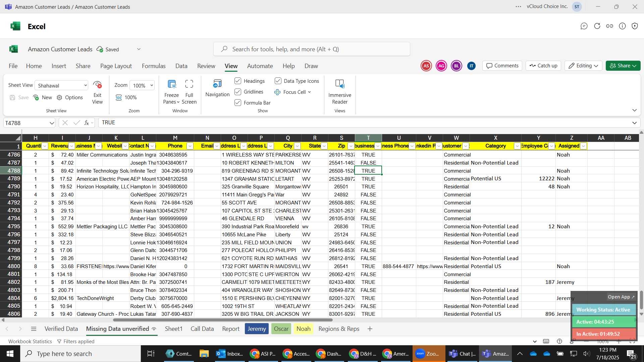Reset zoom to 100% button
This screenshot has width=644, height=362.
126,98
